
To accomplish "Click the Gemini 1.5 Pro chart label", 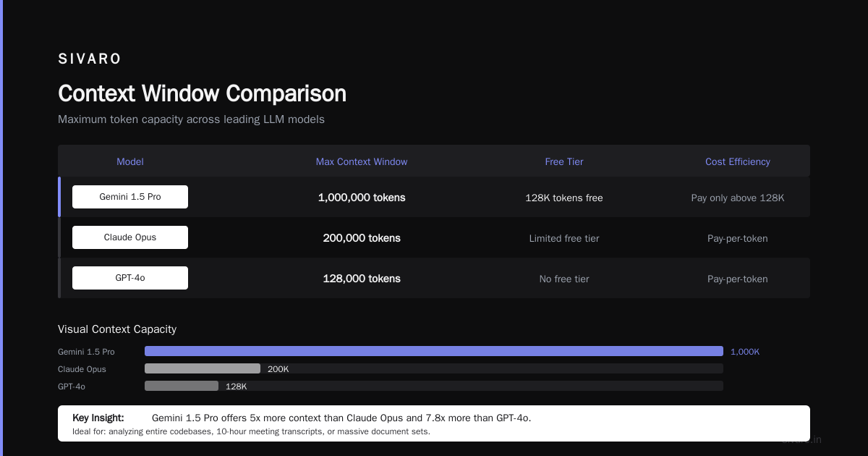I will coord(86,352).
